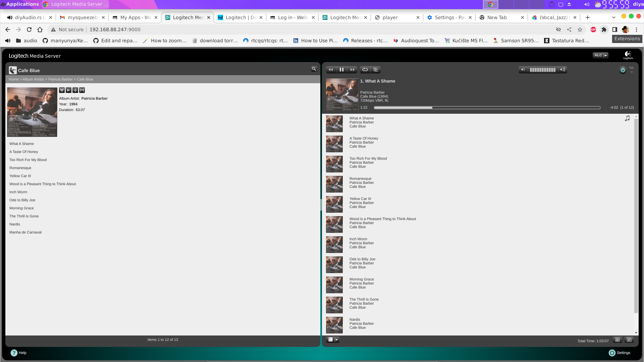Image resolution: width=644 pixels, height=362 pixels.
Task: Clear the playlist using the X icon
Action: coord(629,340)
